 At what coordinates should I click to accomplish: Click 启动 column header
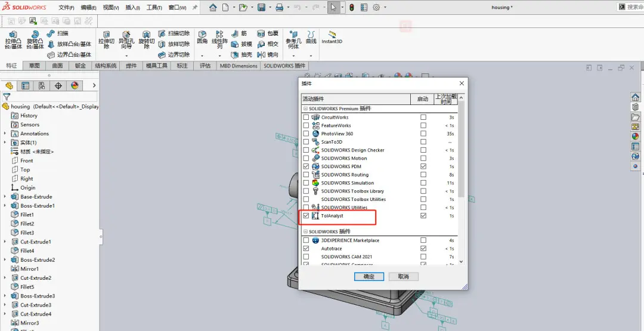pyautogui.click(x=423, y=99)
